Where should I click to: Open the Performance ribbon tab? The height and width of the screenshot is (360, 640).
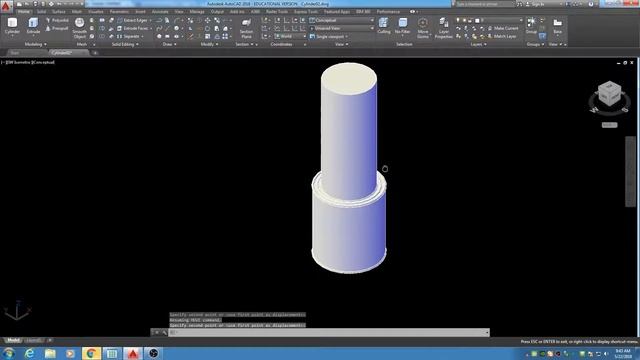pos(388,12)
